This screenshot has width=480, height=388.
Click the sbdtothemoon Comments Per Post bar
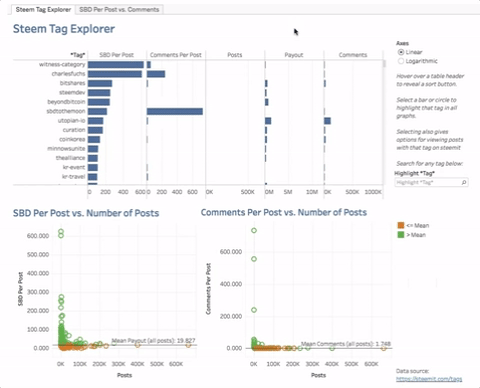[175, 111]
